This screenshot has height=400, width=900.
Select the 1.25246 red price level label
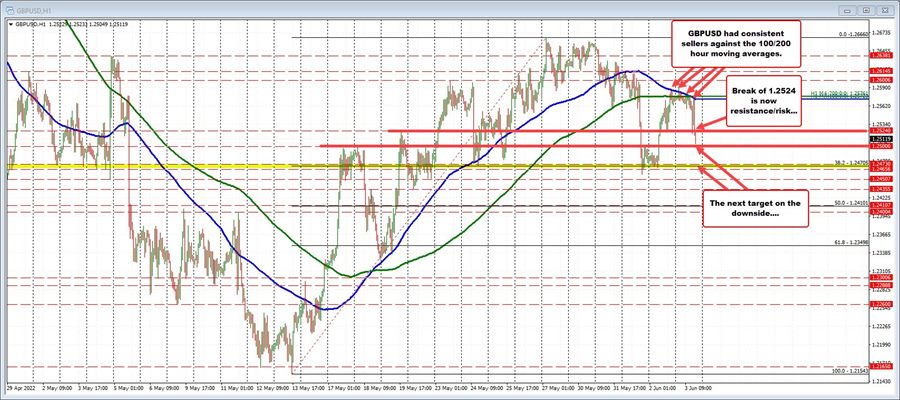pyautogui.click(x=880, y=131)
